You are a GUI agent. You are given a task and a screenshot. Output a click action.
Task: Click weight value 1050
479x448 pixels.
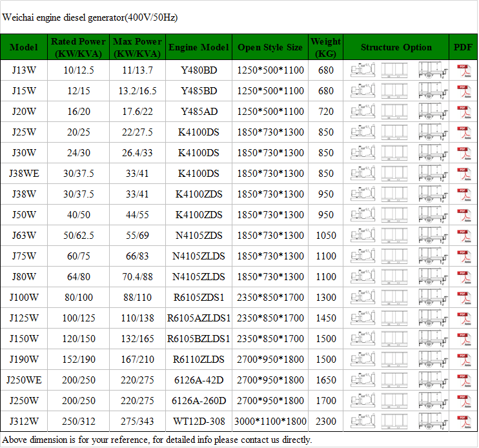(x=326, y=236)
